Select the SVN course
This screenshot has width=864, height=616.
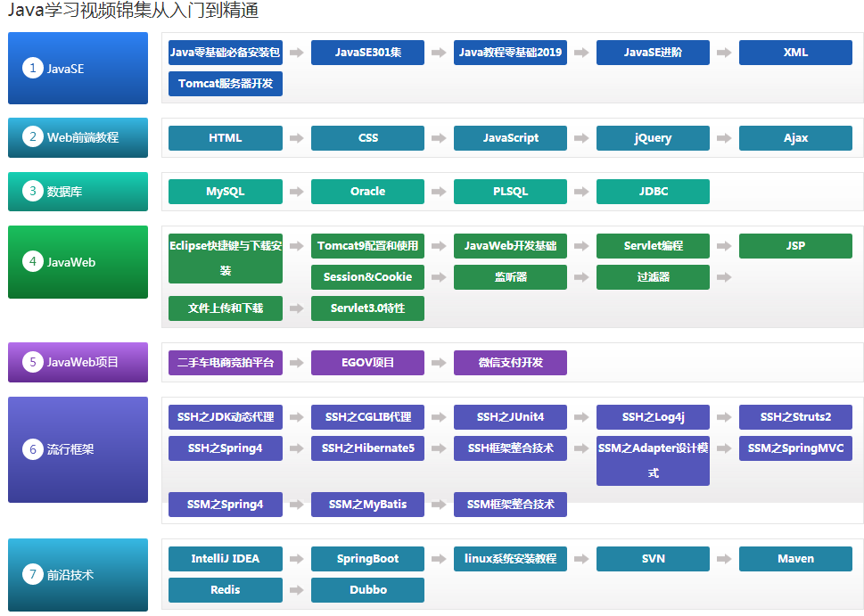[x=653, y=559]
